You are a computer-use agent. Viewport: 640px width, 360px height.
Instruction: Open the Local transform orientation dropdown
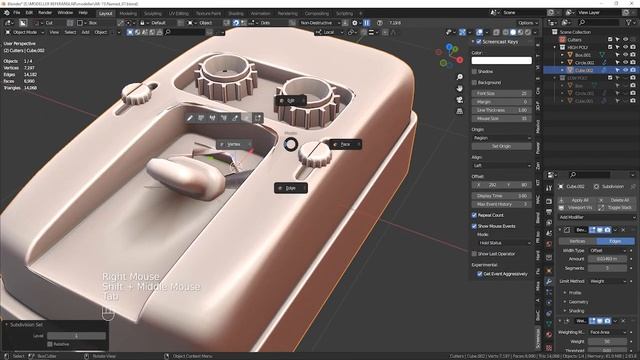click(330, 32)
